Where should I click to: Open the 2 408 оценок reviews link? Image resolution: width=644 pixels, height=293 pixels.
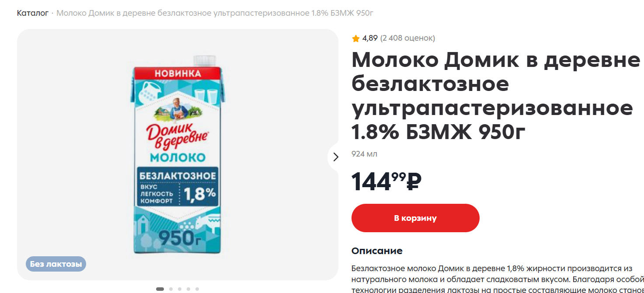tap(407, 38)
